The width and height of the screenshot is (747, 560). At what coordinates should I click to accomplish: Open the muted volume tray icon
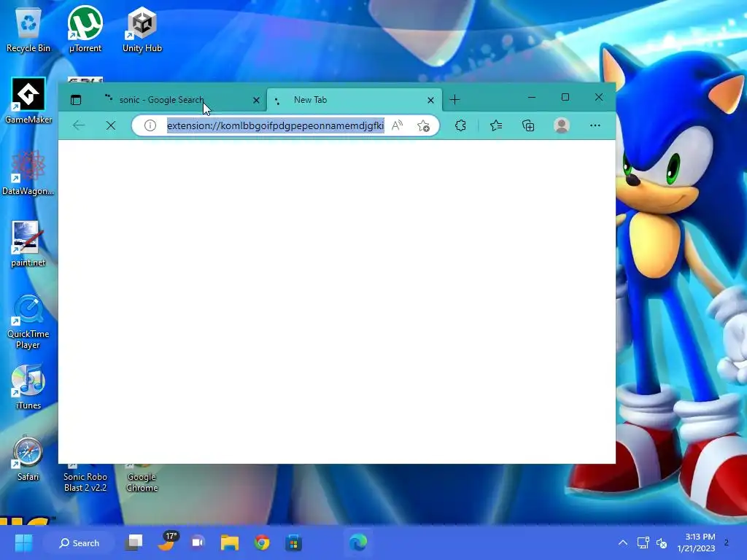662,542
